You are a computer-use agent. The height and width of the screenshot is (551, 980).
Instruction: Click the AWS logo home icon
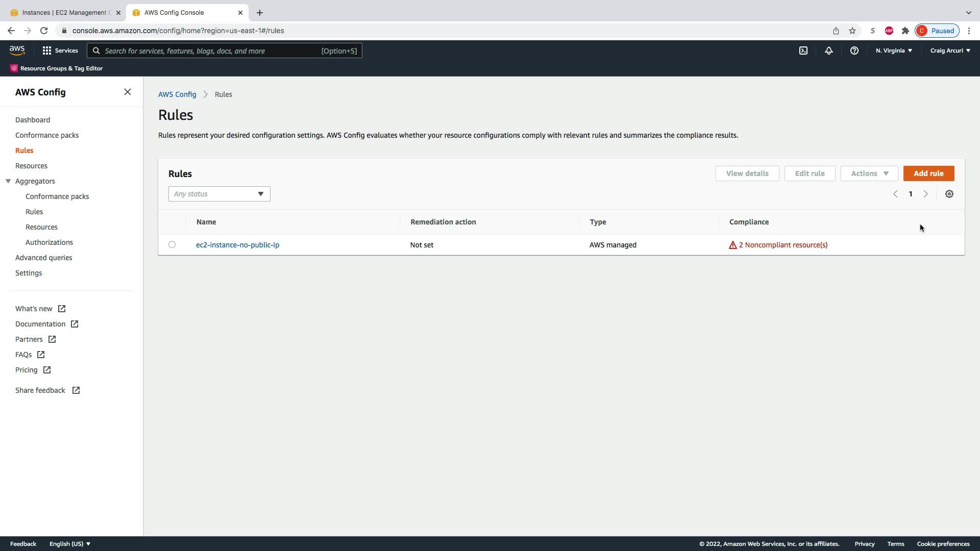point(17,50)
